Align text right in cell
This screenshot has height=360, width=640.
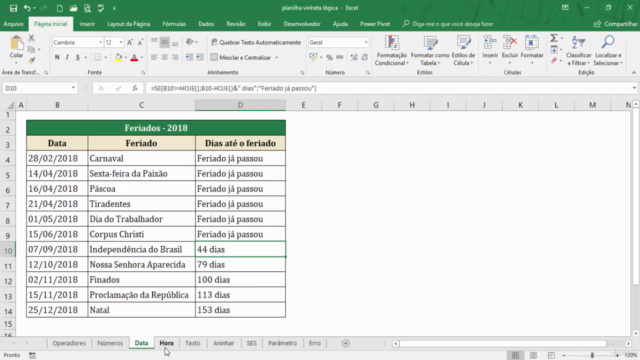(x=175, y=58)
